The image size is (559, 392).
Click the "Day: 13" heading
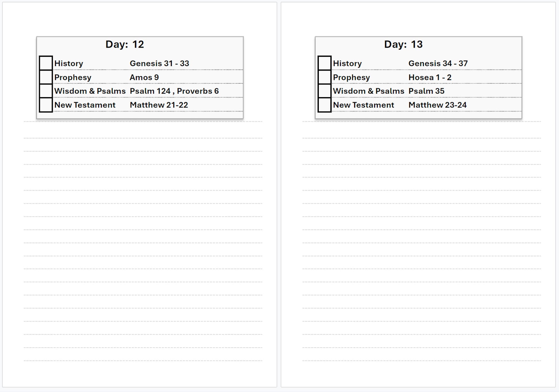[403, 44]
